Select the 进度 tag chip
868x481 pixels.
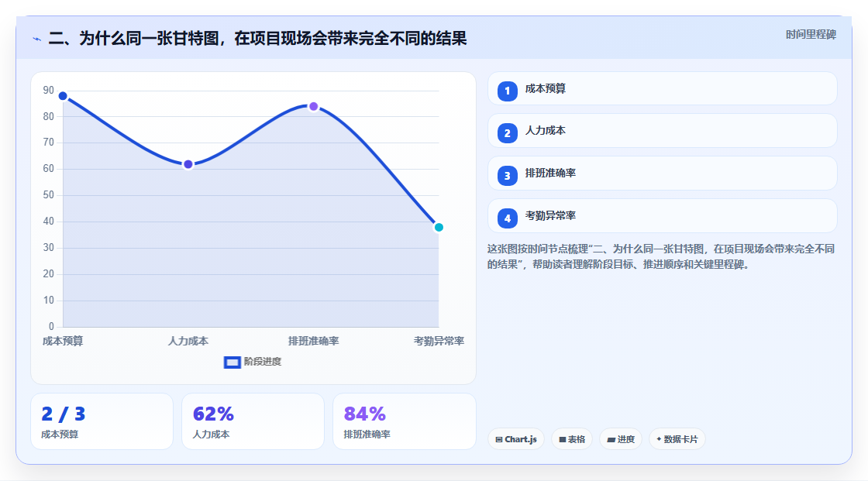pos(621,439)
